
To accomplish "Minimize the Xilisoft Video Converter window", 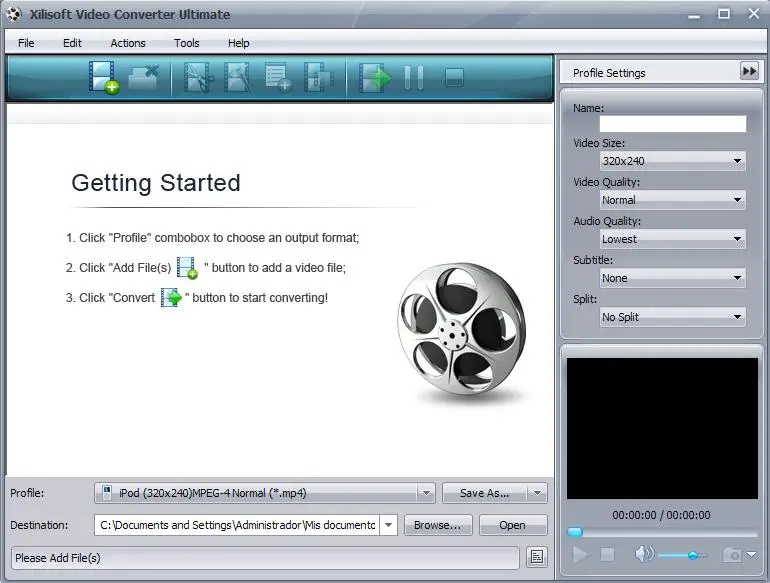I will point(694,15).
